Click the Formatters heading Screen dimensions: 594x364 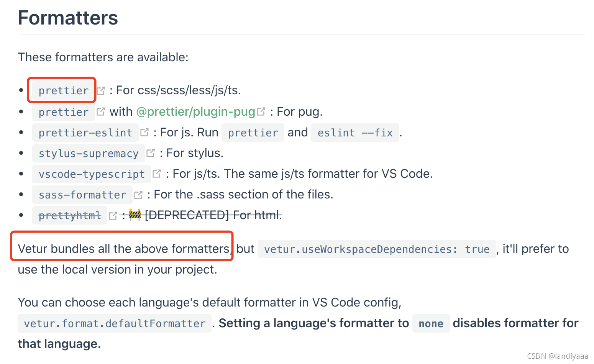click(68, 18)
